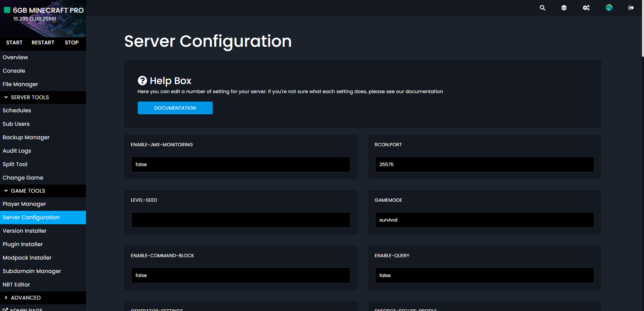Image resolution: width=644 pixels, height=311 pixels.
Task: Start the server
Action: tap(14, 43)
